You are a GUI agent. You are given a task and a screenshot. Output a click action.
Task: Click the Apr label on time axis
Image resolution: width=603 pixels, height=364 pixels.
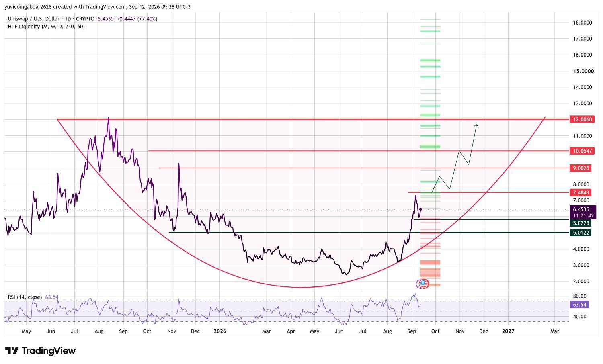(x=291, y=331)
